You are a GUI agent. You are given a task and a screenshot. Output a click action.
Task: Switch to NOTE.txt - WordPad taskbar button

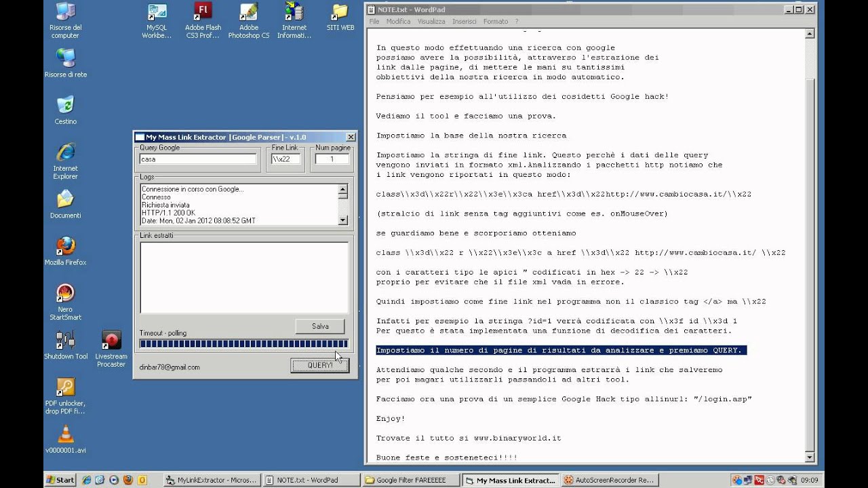click(311, 480)
